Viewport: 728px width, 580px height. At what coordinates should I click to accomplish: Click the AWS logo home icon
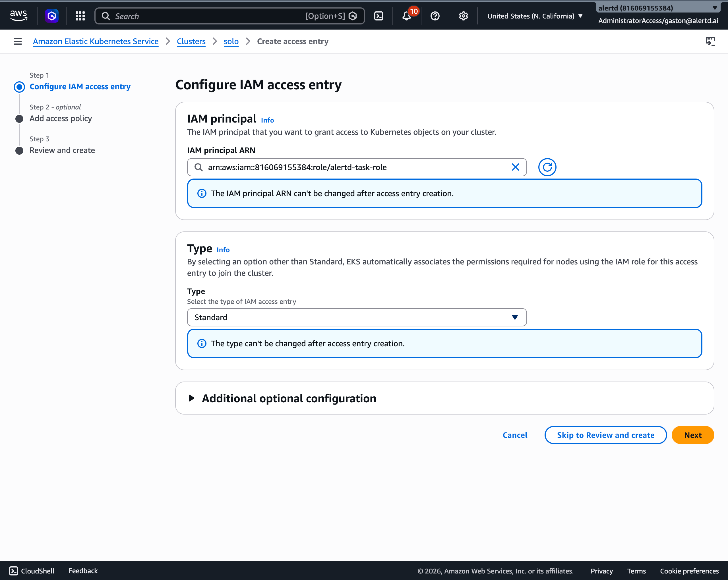[18, 16]
